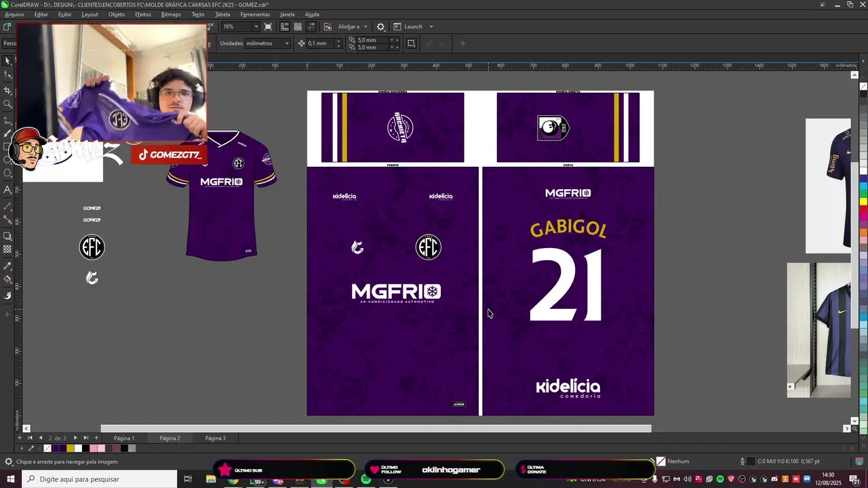Open Objeto menu
Screen dimensions: 868x488
pos(117,14)
